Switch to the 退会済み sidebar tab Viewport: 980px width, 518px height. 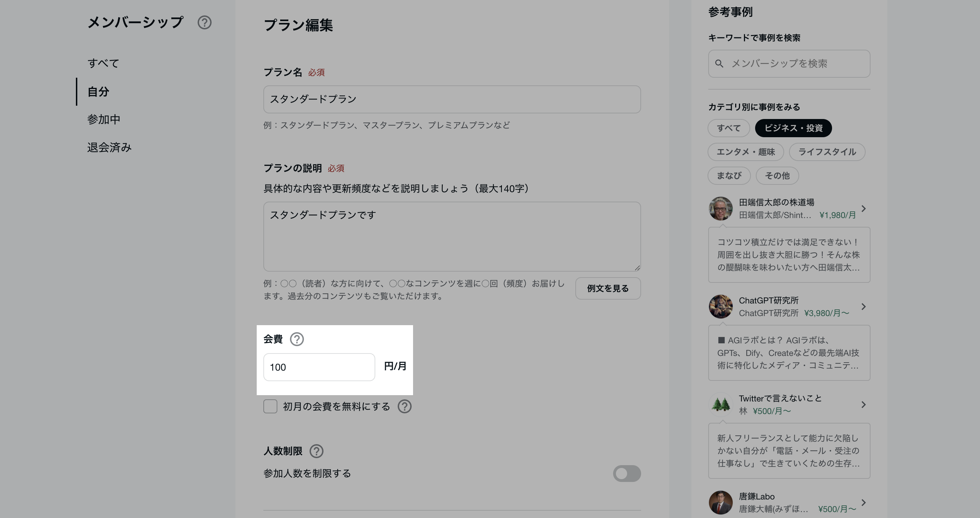[108, 148]
